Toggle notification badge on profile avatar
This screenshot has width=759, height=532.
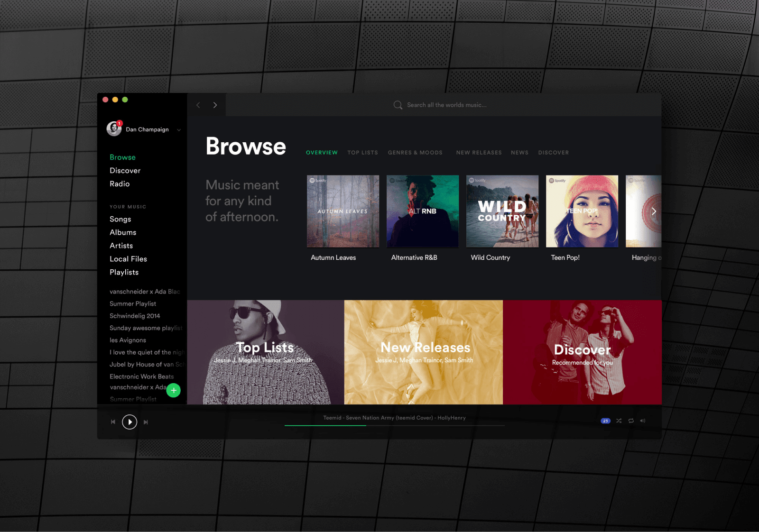[x=120, y=122]
